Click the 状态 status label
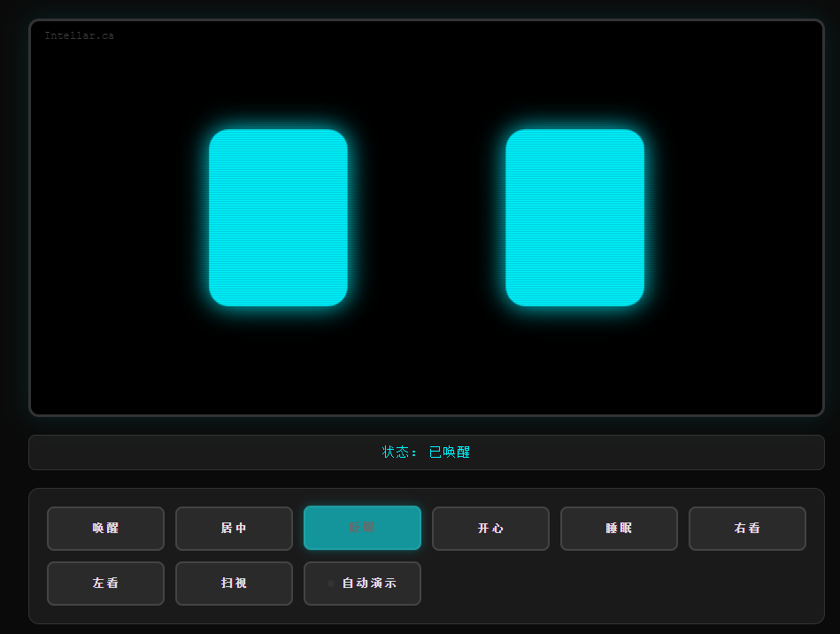 pyautogui.click(x=396, y=452)
